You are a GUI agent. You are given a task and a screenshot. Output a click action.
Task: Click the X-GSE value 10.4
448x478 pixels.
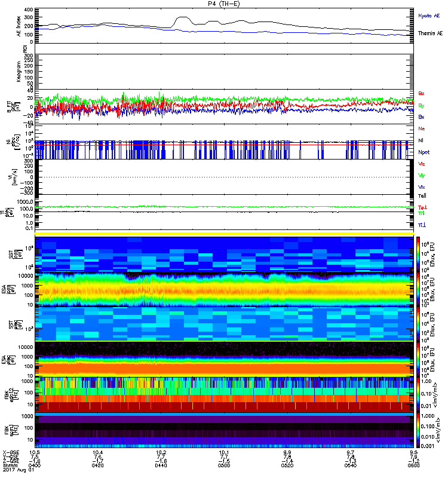coord(97,452)
